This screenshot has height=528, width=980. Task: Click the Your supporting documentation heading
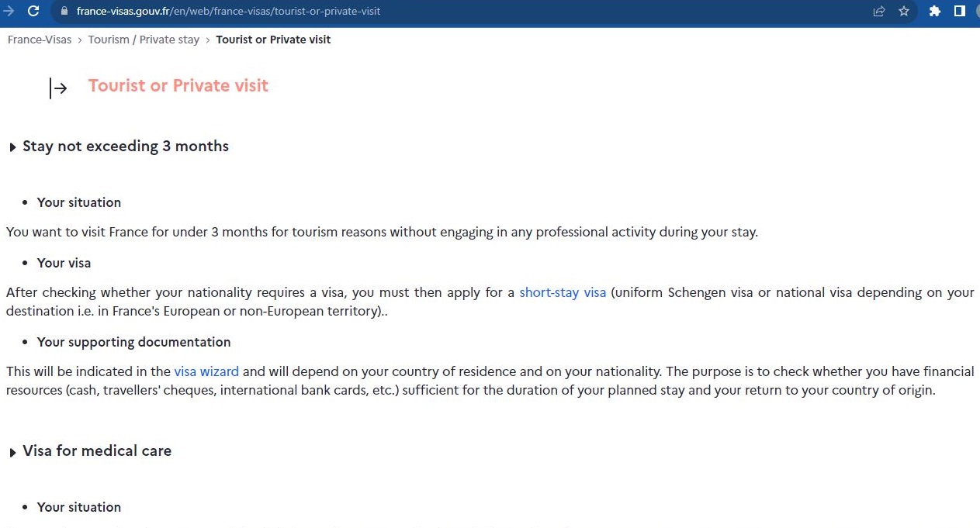coord(133,342)
